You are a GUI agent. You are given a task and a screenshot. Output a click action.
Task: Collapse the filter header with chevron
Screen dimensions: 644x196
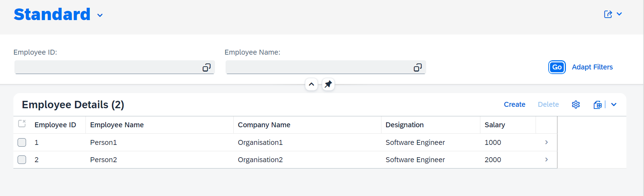(311, 84)
